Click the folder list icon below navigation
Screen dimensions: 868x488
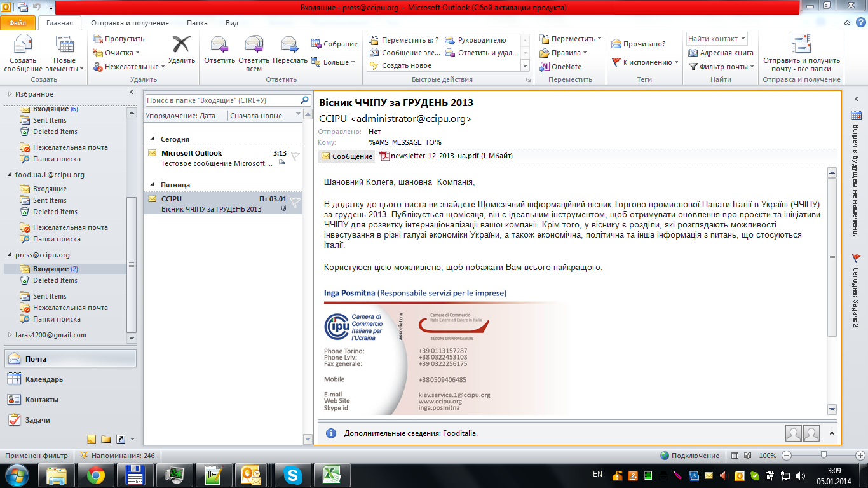[105, 439]
